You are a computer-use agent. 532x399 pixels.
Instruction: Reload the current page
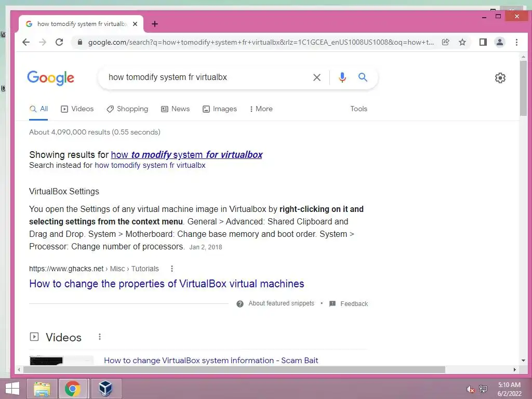[x=59, y=42]
